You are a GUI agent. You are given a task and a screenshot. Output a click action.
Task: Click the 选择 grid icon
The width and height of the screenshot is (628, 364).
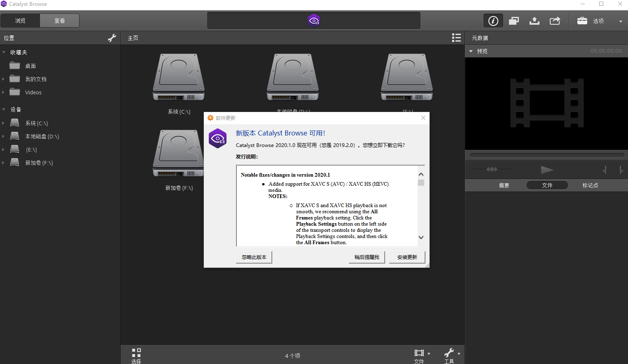tap(136, 353)
